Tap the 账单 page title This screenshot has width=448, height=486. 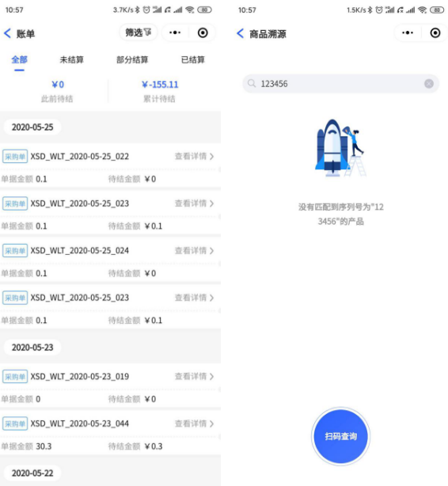(25, 34)
